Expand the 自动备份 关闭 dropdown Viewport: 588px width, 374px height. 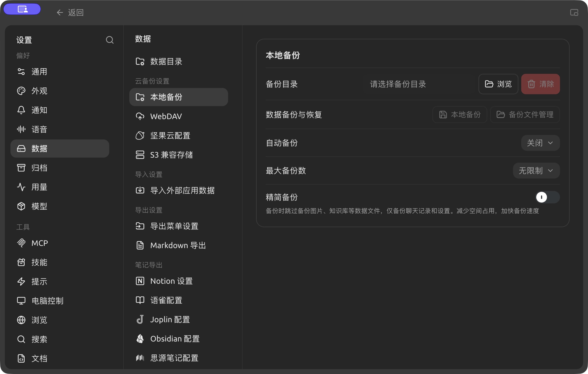[x=540, y=143]
